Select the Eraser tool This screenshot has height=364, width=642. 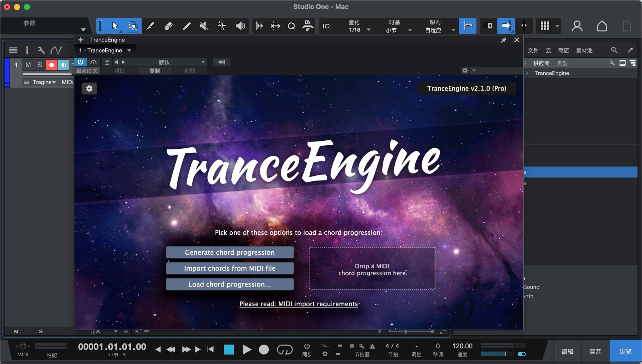click(169, 26)
